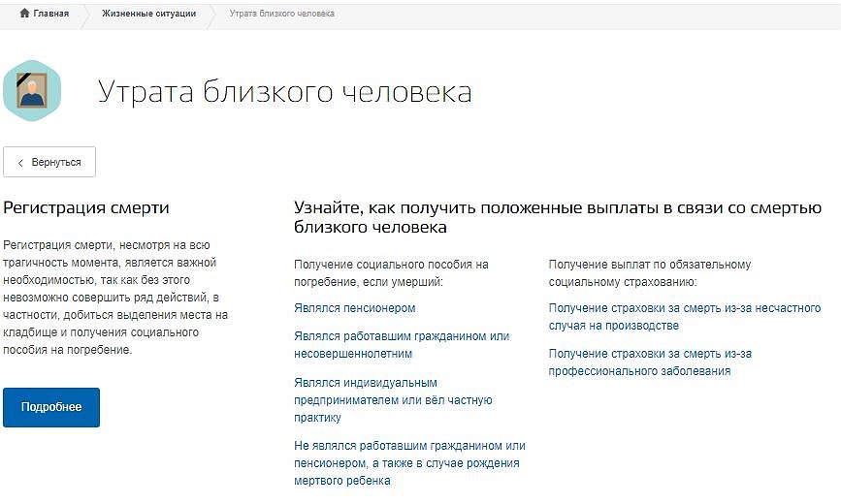Select the индивидуальным предпринимателем benefit link
The height and width of the screenshot is (504, 841).
(393, 400)
